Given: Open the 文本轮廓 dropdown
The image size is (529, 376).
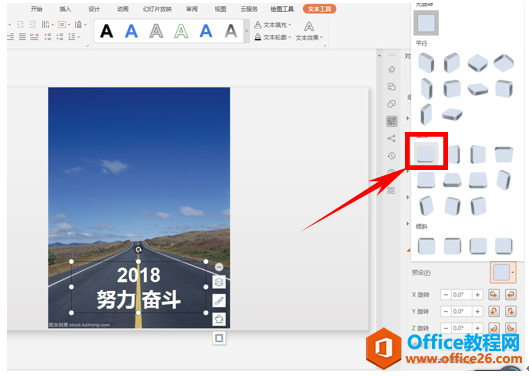Looking at the screenshot, I should click(x=273, y=37).
